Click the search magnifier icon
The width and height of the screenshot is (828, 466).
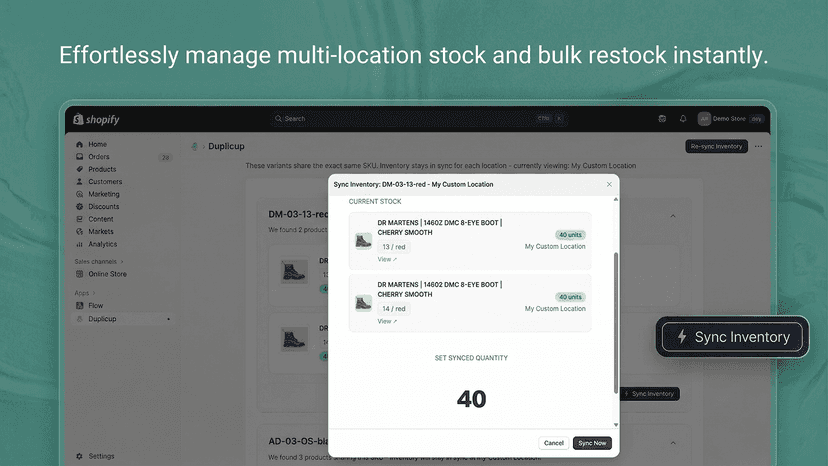click(x=278, y=118)
